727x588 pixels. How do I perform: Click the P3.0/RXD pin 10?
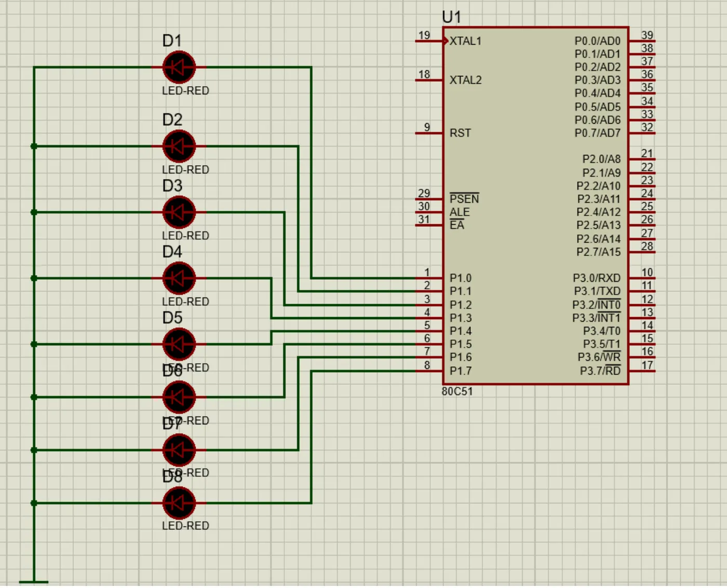642,278
